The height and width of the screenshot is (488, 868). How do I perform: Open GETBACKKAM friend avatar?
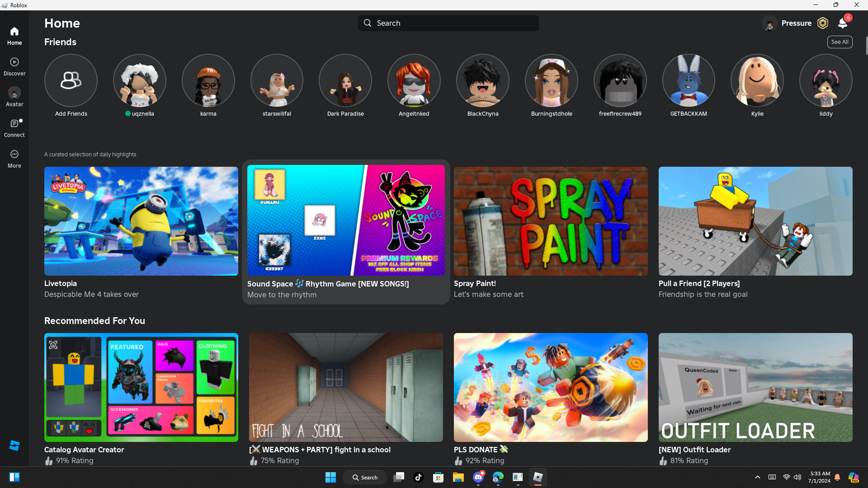point(689,80)
